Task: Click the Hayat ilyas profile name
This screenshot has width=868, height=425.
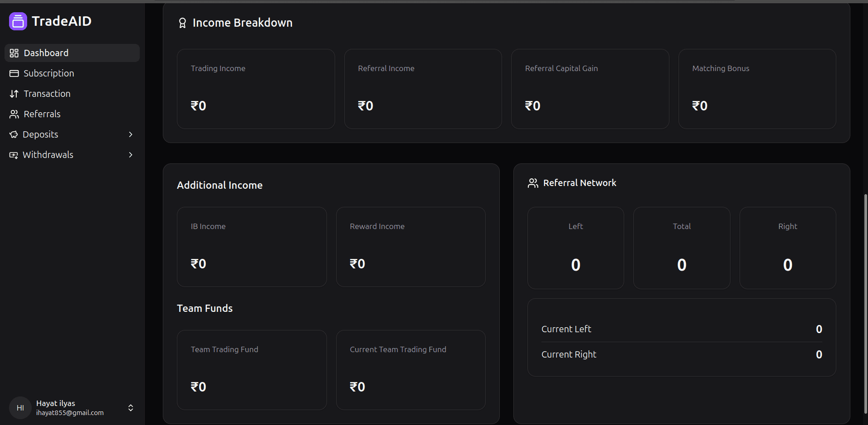Action: (x=56, y=403)
